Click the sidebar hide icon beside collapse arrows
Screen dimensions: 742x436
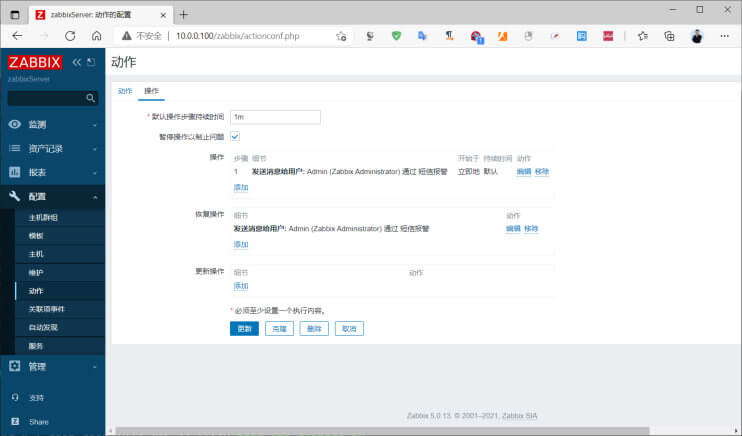pyautogui.click(x=91, y=62)
